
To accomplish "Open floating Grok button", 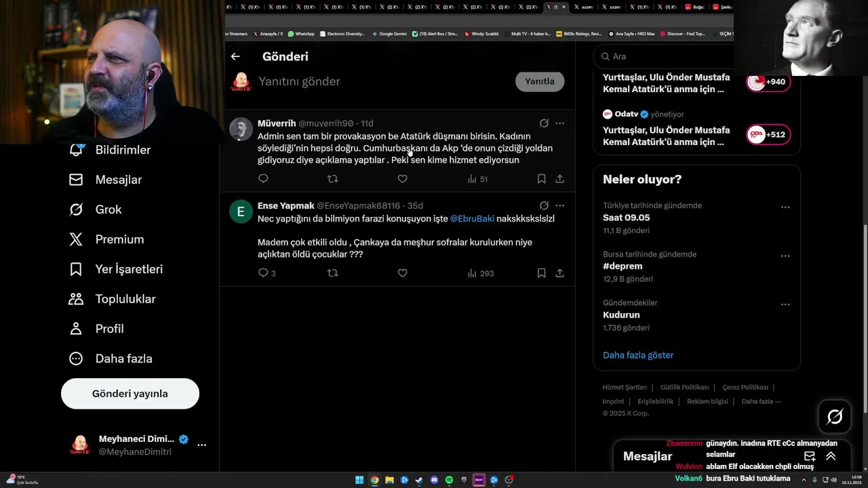I will coord(835,416).
